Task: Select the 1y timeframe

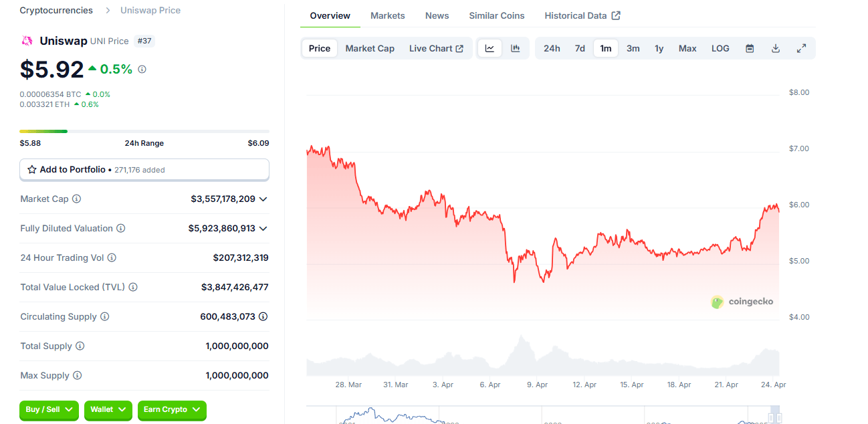Action: click(659, 47)
